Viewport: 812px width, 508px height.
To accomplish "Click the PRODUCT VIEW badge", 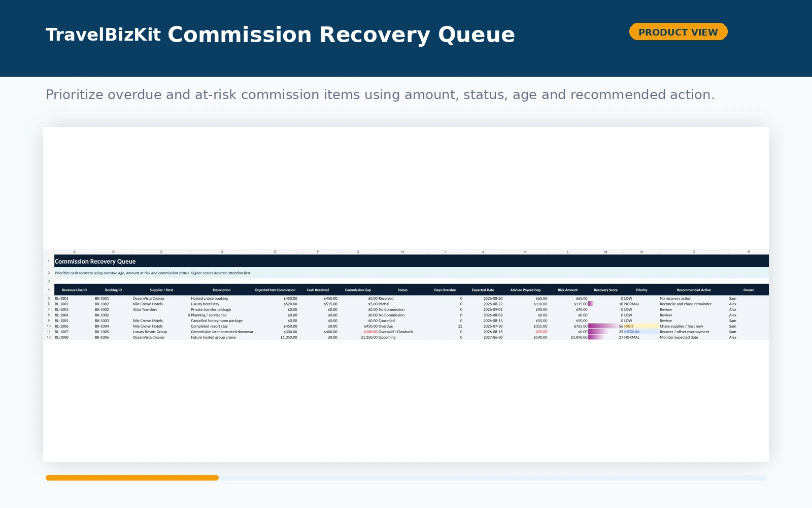I will pyautogui.click(x=678, y=32).
